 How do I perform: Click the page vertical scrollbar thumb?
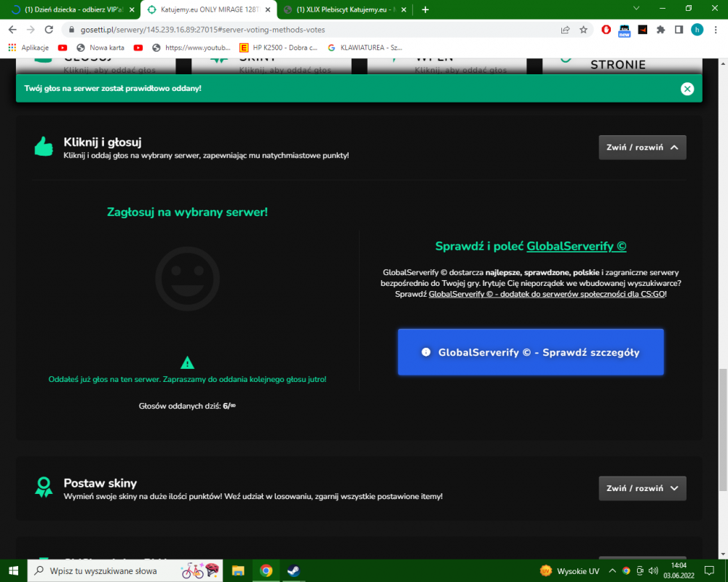pyautogui.click(x=723, y=430)
